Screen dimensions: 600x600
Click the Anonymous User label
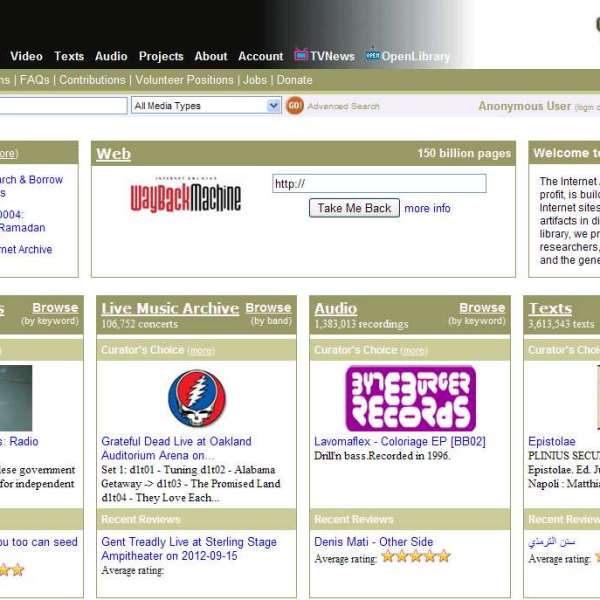[525, 106]
